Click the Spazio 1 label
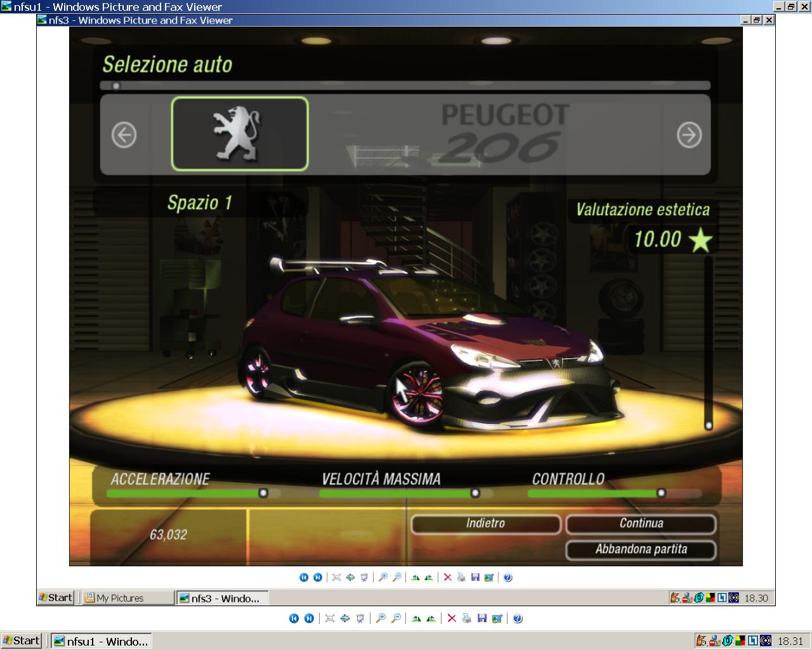Image resolution: width=812 pixels, height=650 pixels. pos(199,203)
